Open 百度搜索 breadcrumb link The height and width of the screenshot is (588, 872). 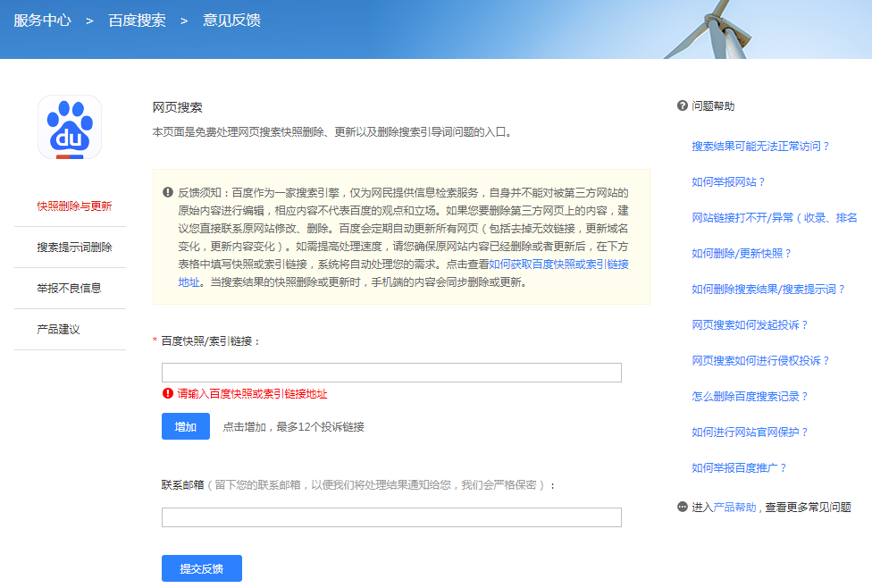pyautogui.click(x=137, y=21)
